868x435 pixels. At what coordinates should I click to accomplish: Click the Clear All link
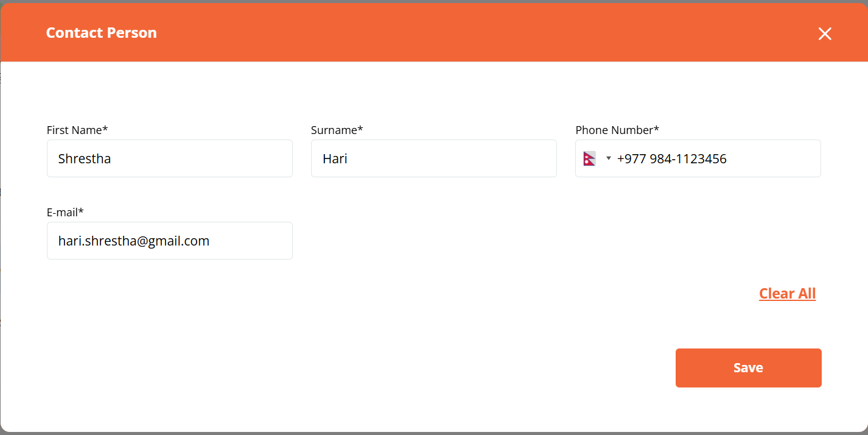(787, 294)
